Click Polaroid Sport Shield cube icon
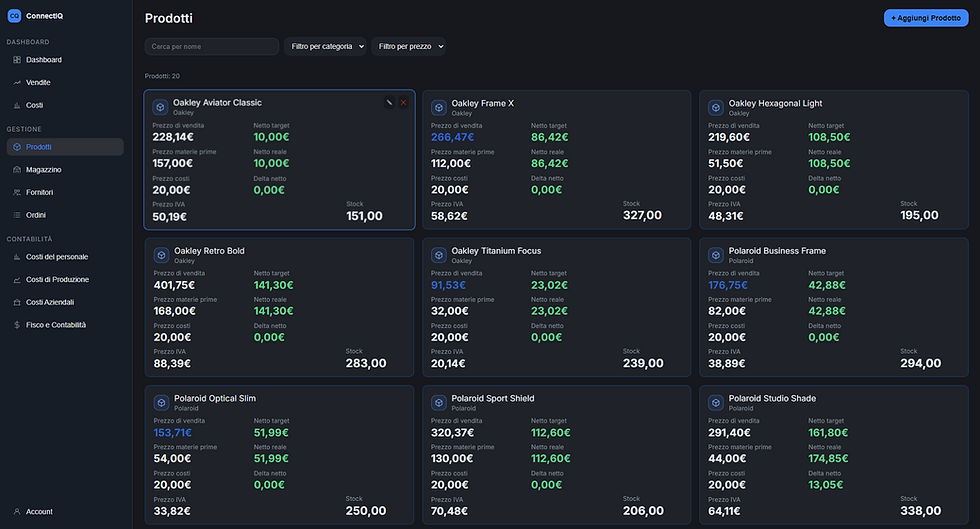The height and width of the screenshot is (529, 980). point(439,403)
